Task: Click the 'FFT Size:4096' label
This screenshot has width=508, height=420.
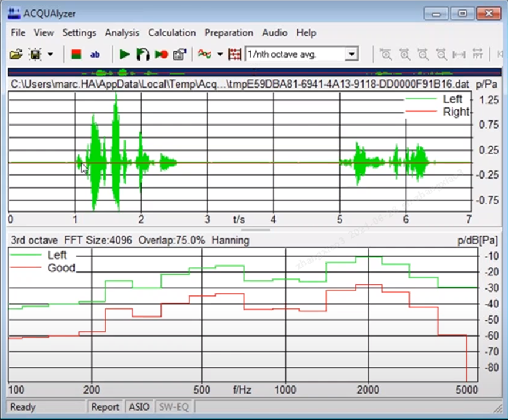Action: point(98,240)
